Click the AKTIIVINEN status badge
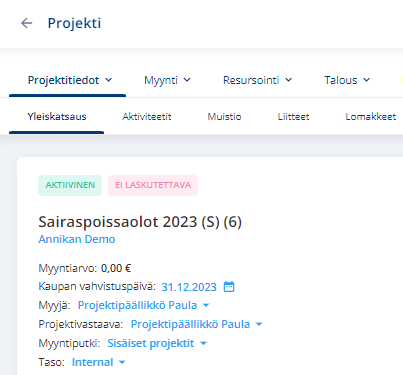This screenshot has height=375, width=403. click(70, 185)
